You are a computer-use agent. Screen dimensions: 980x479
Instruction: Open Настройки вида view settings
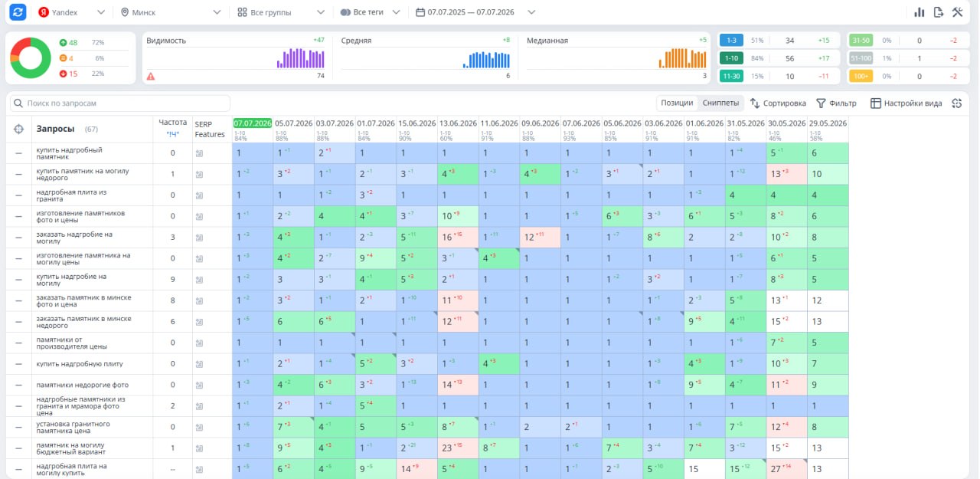coord(906,103)
